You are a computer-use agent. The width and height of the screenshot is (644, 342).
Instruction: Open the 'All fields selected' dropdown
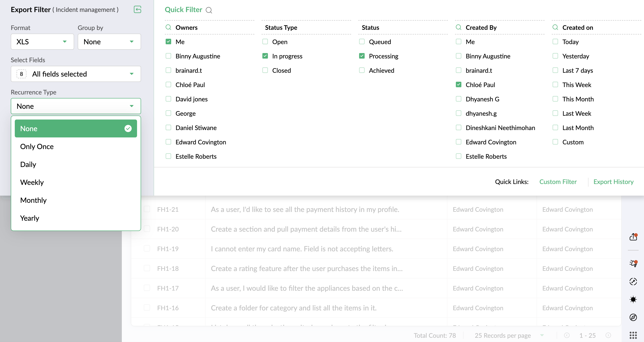tap(76, 74)
